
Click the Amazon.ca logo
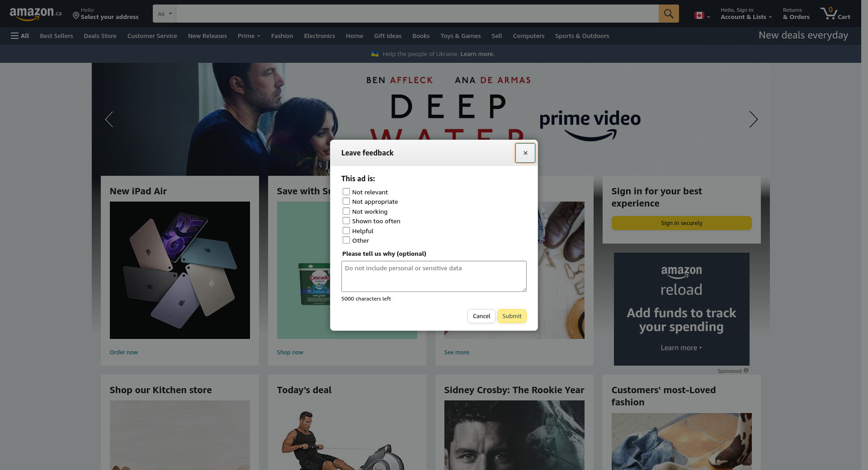pyautogui.click(x=35, y=14)
